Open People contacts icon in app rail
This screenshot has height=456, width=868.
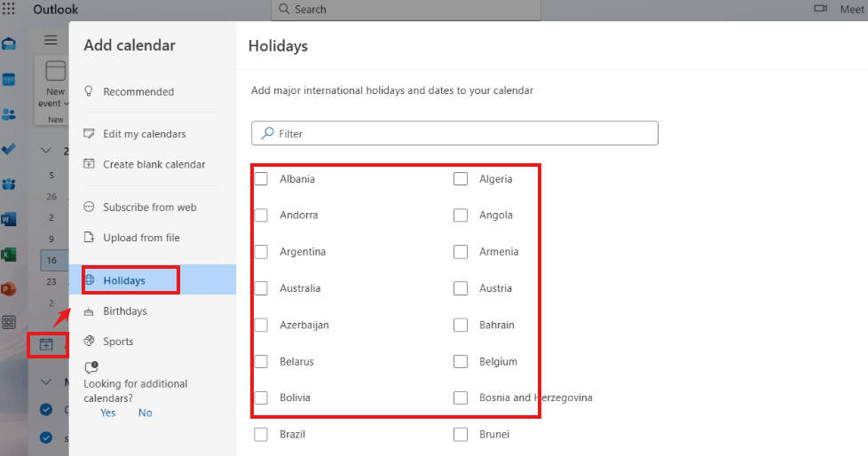click(x=9, y=114)
